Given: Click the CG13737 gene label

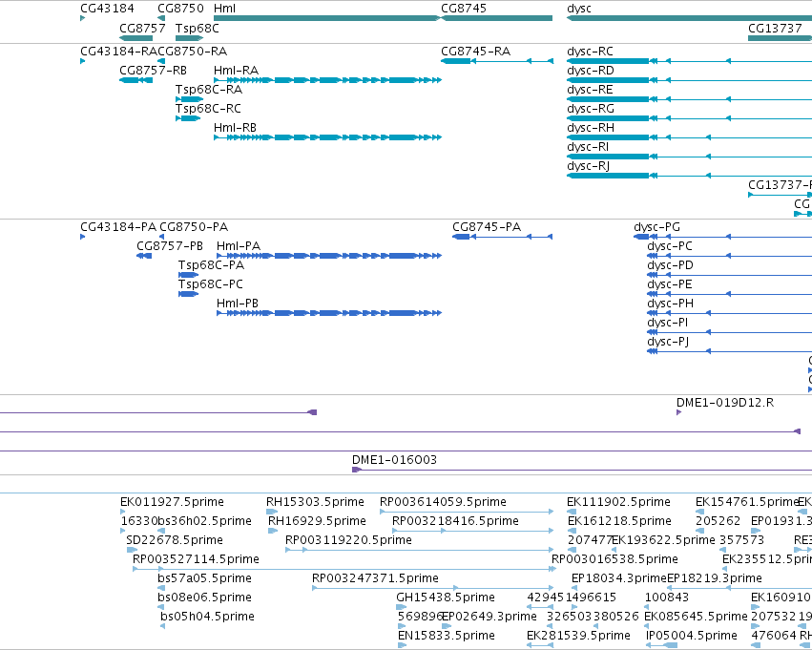Looking at the screenshot, I should click(775, 28).
